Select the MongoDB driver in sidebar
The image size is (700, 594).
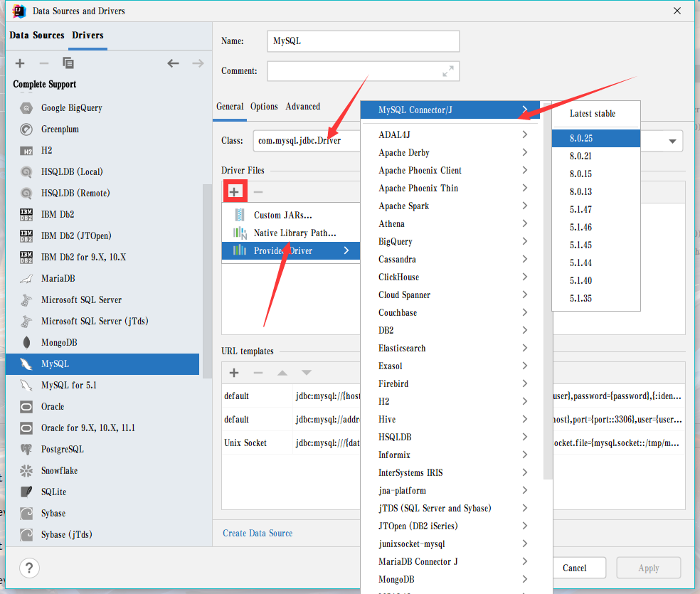point(58,342)
